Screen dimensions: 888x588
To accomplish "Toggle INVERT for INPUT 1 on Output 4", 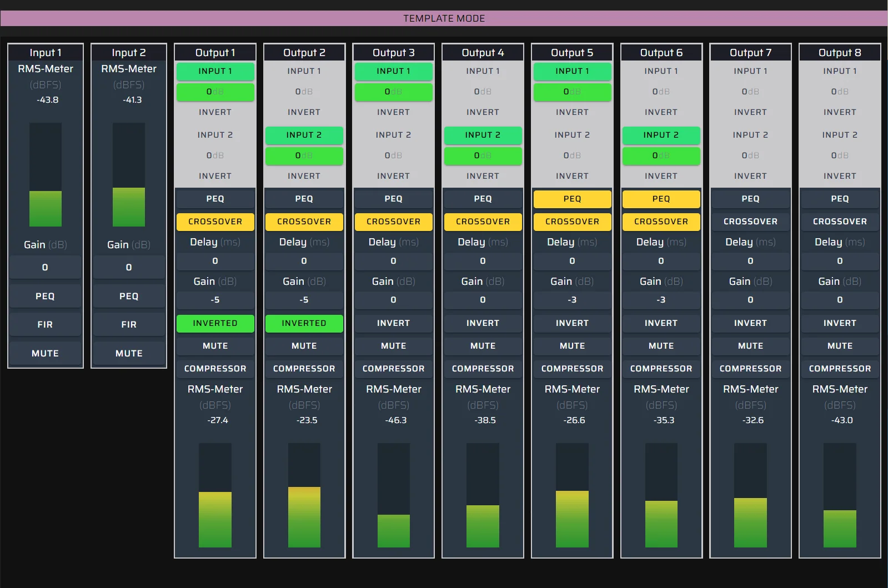I will 483,112.
